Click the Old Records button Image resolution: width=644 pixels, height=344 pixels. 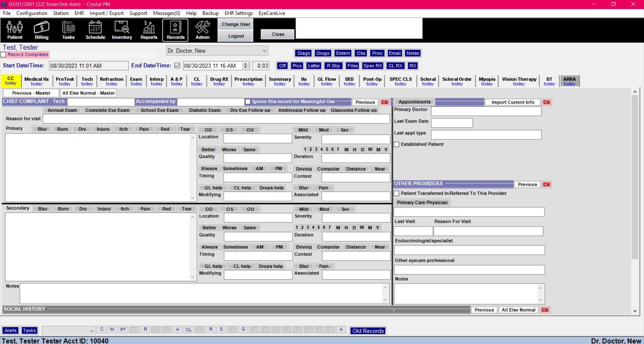(368, 331)
